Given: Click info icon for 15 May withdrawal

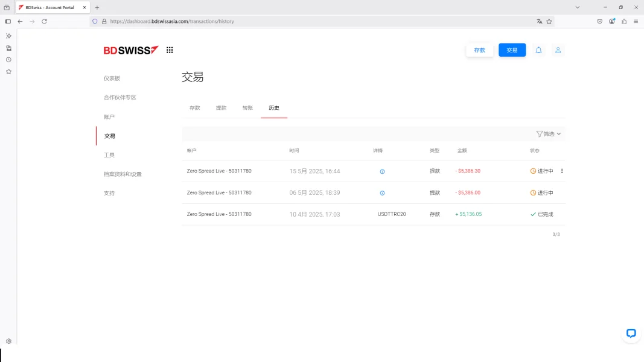Looking at the screenshot, I should pos(382,171).
